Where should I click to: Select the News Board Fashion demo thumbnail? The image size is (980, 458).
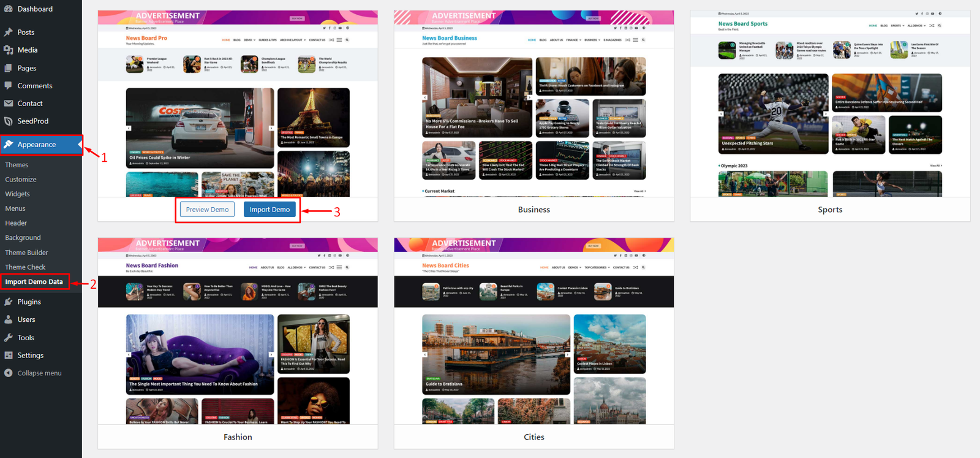[238, 331]
